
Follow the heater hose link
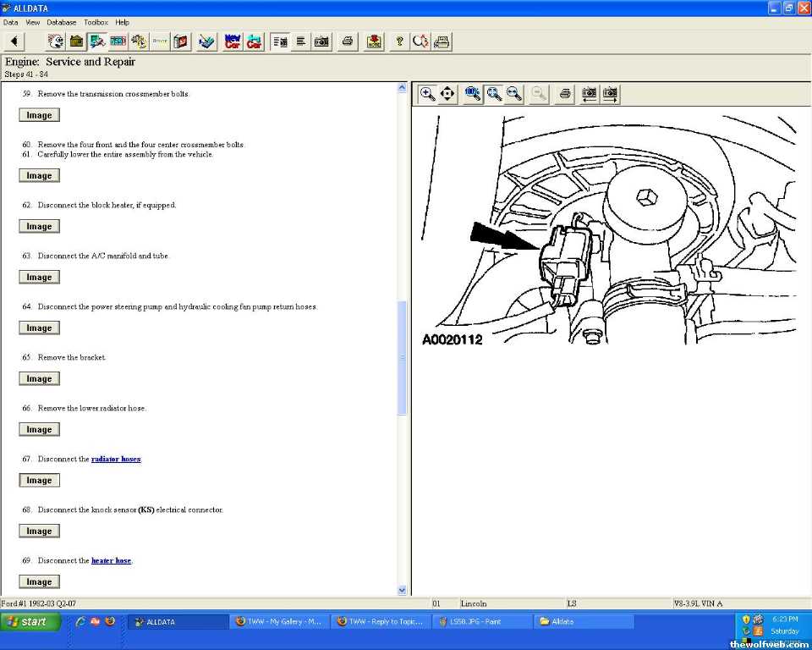click(111, 560)
